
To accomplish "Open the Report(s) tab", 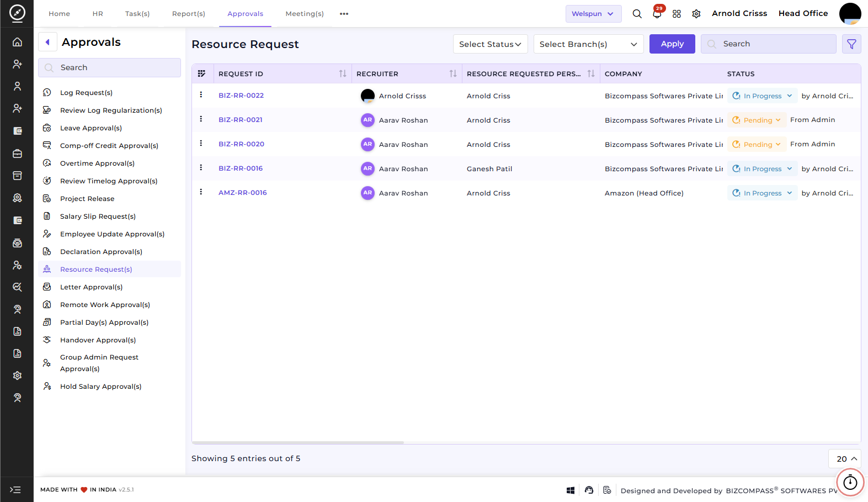I will tap(189, 14).
